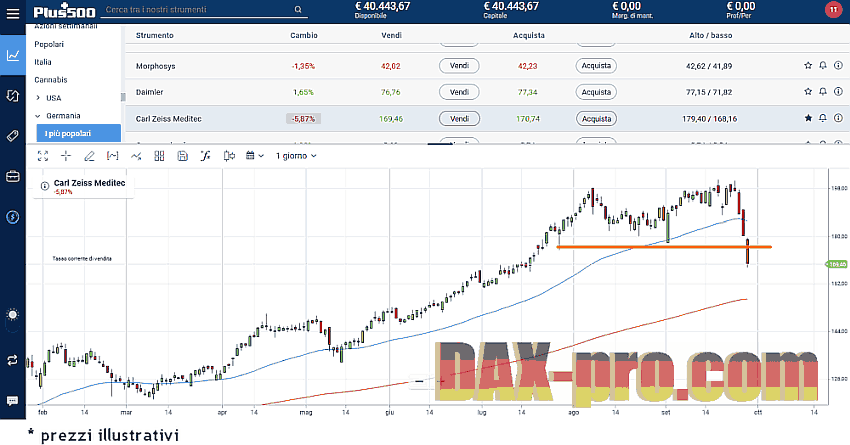Screen dimensions: 850x445
Task: Collapse the Germania category
Action: [38, 116]
